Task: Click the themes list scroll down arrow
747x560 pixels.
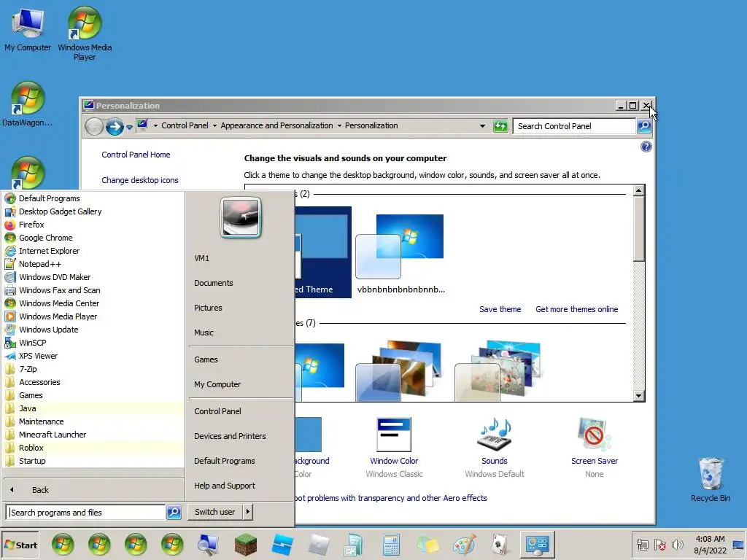Action: (638, 396)
